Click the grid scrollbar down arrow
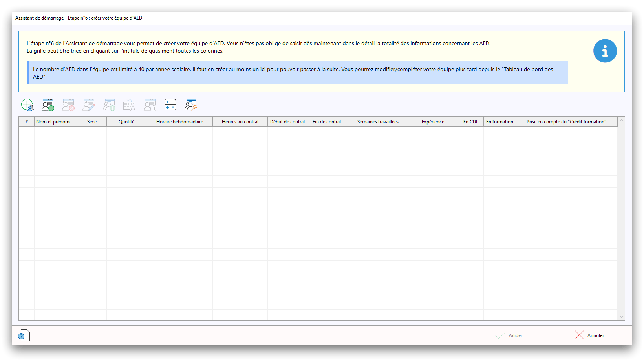The height and width of the screenshot is (361, 644). tap(621, 317)
